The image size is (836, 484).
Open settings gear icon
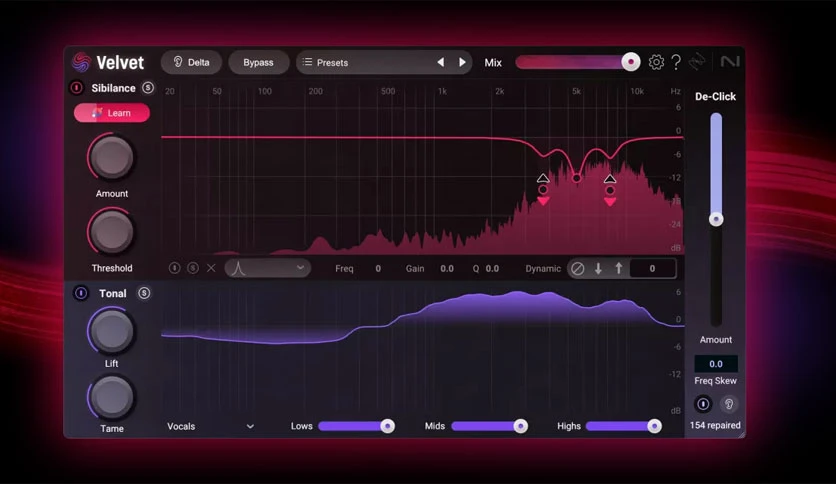coord(656,62)
